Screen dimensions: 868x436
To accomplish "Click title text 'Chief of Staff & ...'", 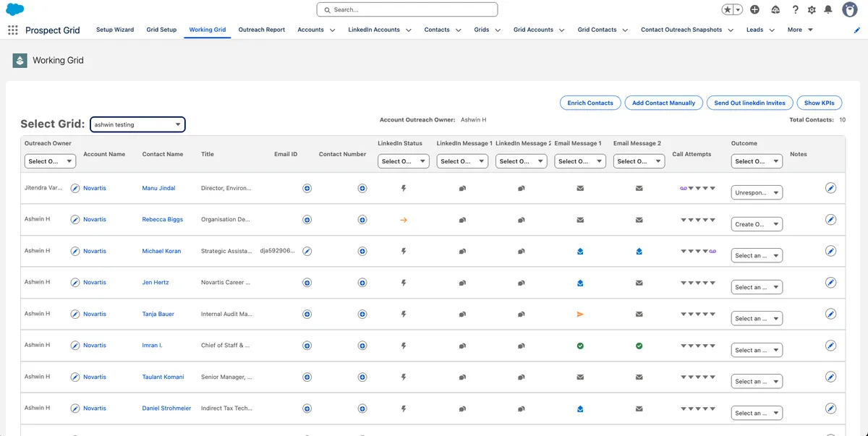I will click(225, 346).
